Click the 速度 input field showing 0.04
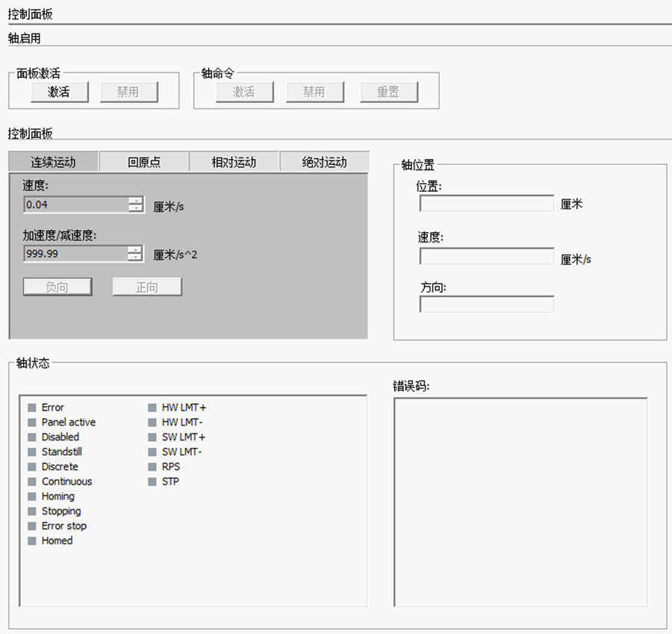Viewport: 672px width, 634px height. click(75, 205)
